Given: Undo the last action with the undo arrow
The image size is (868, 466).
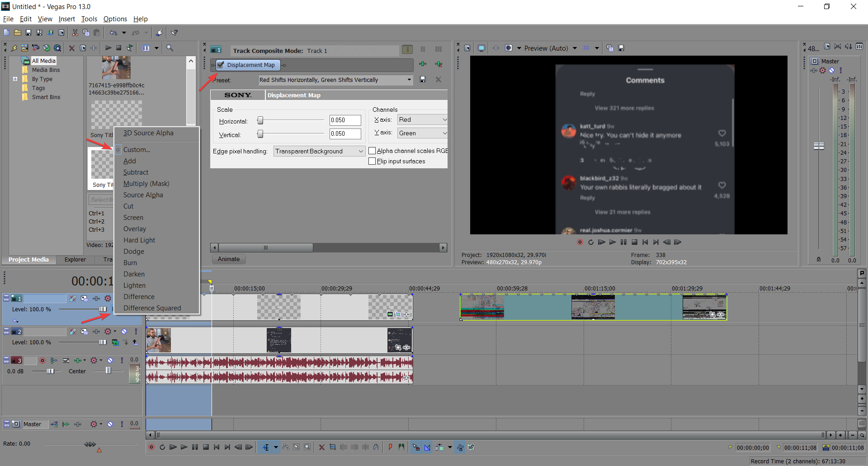Looking at the screenshot, I should (113, 33).
